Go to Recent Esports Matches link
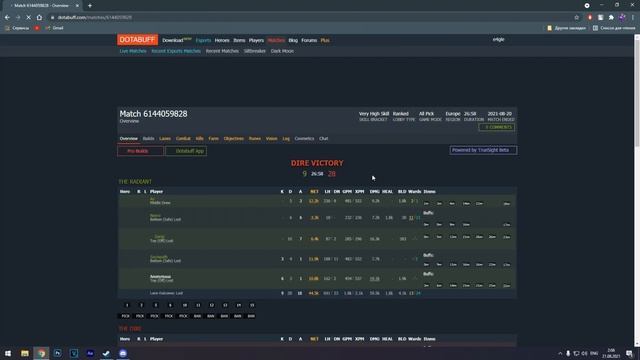 176,51
